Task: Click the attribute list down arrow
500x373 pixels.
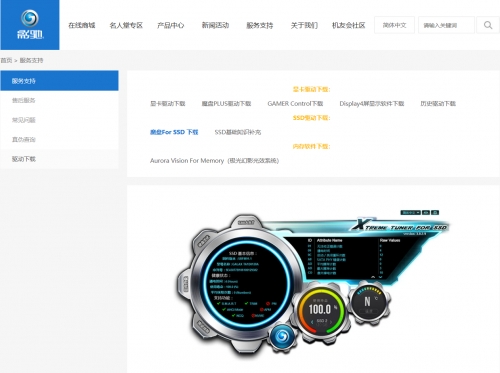Action: [381, 277]
